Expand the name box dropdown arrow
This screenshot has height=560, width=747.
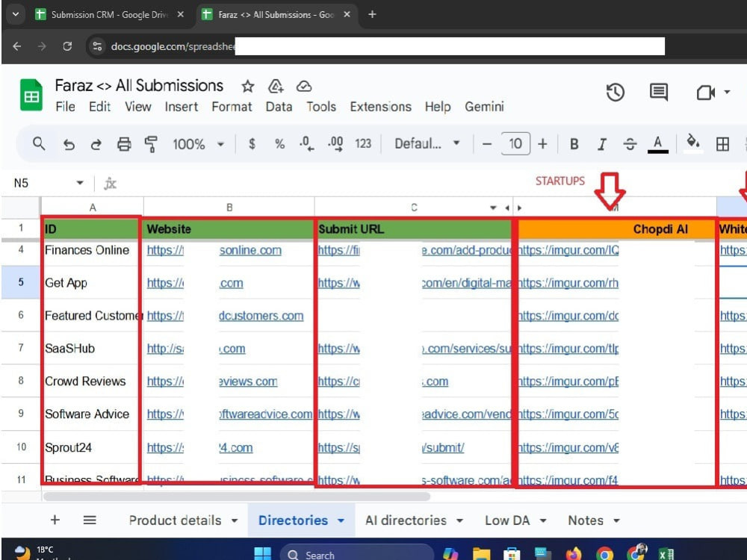point(80,183)
